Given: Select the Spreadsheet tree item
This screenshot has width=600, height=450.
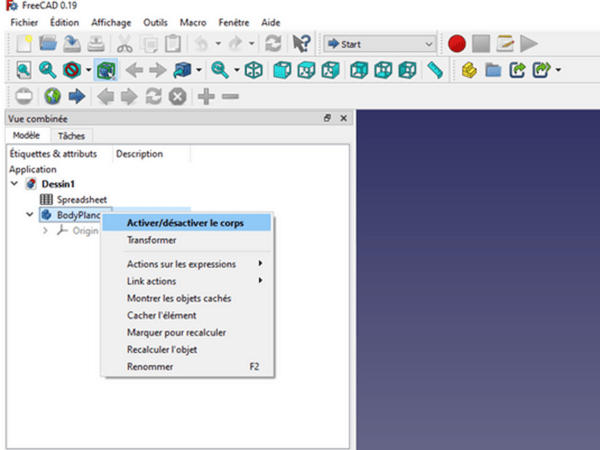Looking at the screenshot, I should 82,200.
